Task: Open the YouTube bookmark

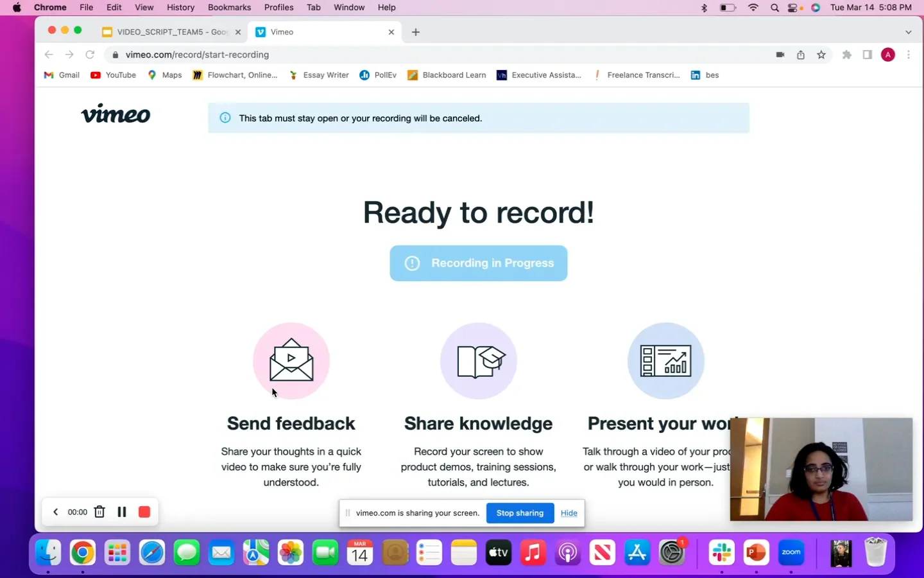Action: click(114, 75)
